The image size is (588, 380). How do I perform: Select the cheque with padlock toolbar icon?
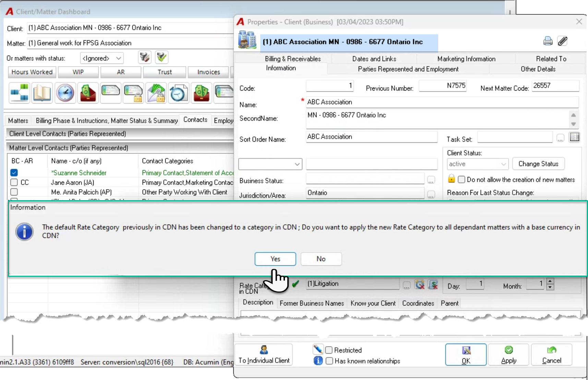click(133, 93)
